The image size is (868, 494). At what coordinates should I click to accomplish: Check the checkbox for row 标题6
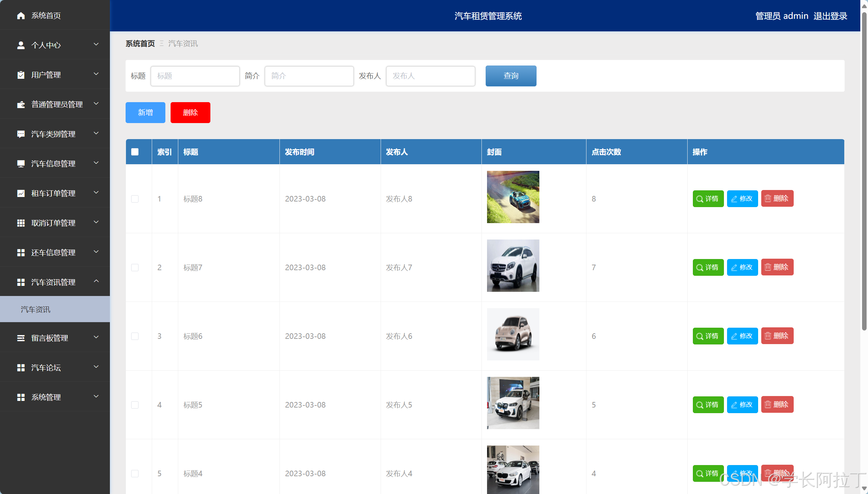coord(135,336)
